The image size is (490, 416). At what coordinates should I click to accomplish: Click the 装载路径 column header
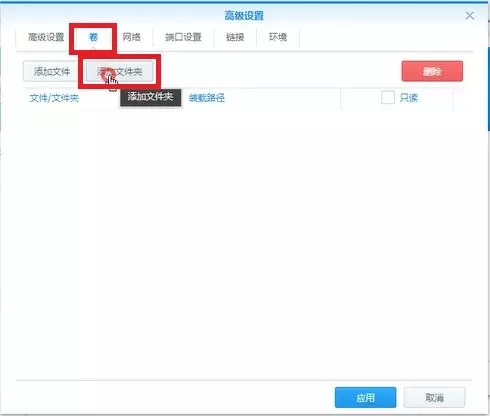click(x=207, y=98)
